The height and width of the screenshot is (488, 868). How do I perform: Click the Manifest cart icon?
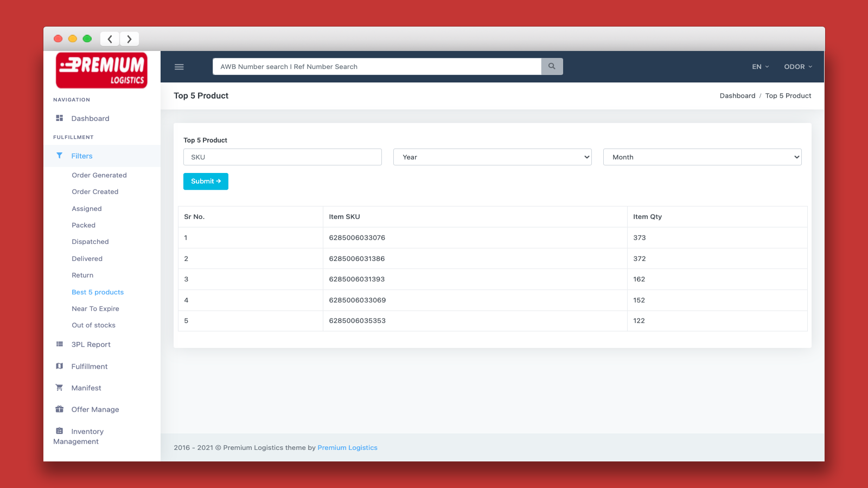60,388
